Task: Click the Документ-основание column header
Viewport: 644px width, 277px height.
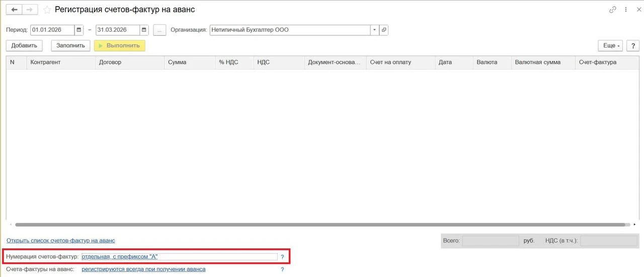Action: pyautogui.click(x=335, y=62)
